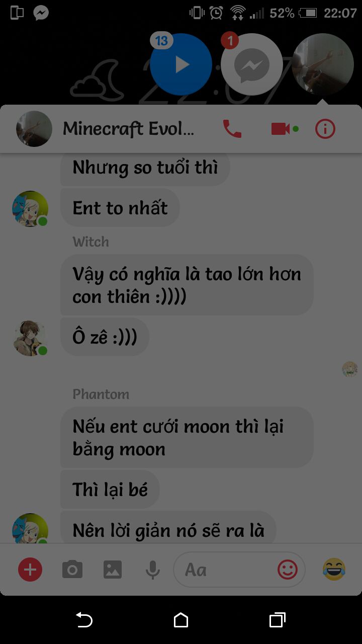Tap the message "Ent to nhất"
Viewport: 362px width, 644px height.
pyautogui.click(x=120, y=208)
